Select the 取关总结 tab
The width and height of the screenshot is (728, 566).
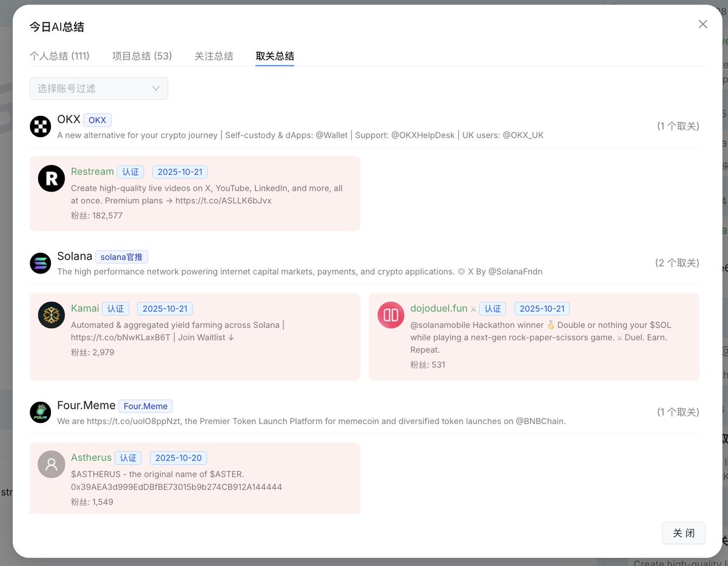(x=275, y=56)
